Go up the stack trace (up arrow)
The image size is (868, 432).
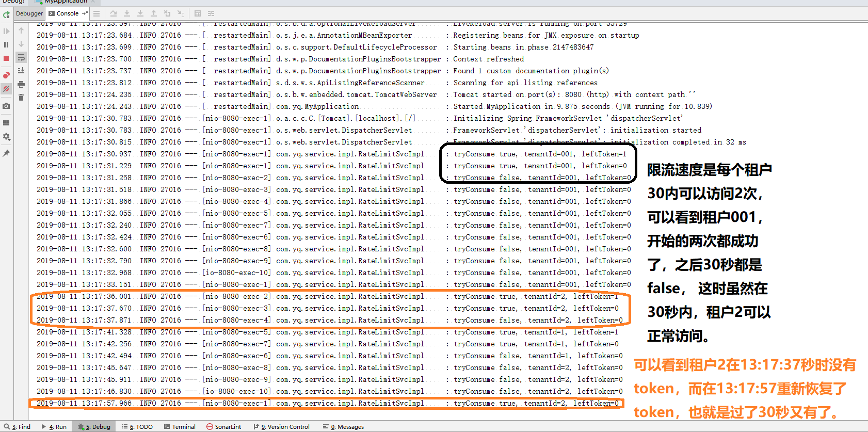(x=21, y=30)
